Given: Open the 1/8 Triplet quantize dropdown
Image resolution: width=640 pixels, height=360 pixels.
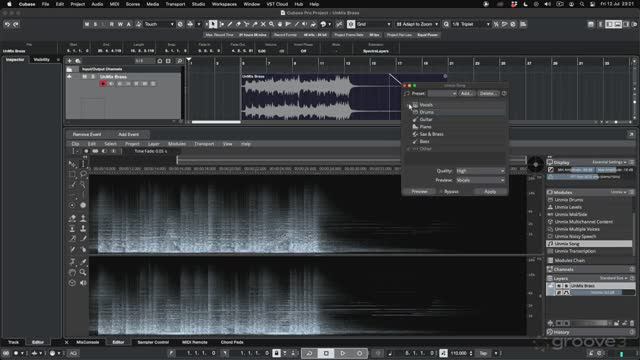Looking at the screenshot, I should [470, 24].
